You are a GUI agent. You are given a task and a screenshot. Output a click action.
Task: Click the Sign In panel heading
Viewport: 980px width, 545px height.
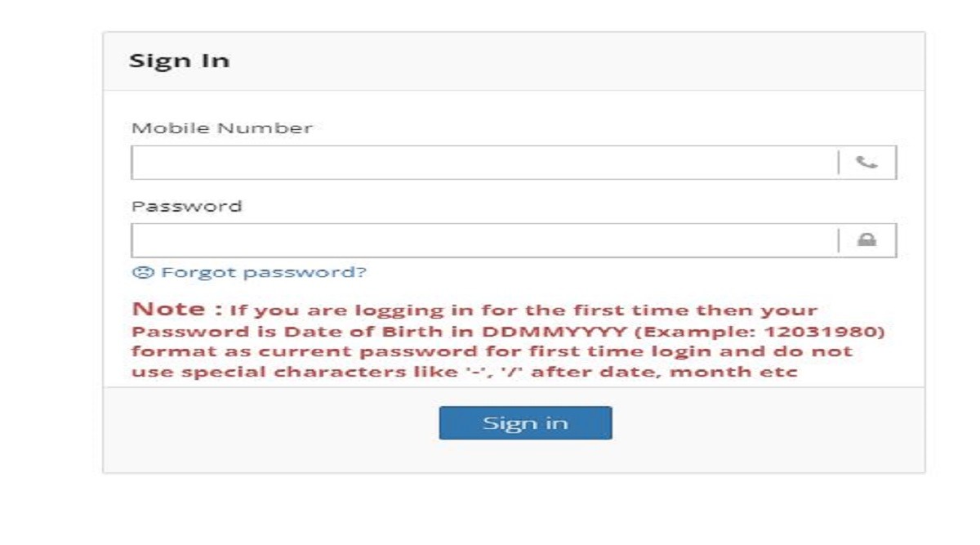[179, 61]
